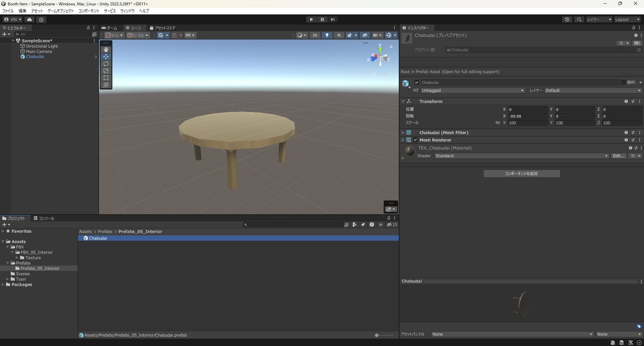Open the Edit menu
644x346 pixels.
click(22, 11)
